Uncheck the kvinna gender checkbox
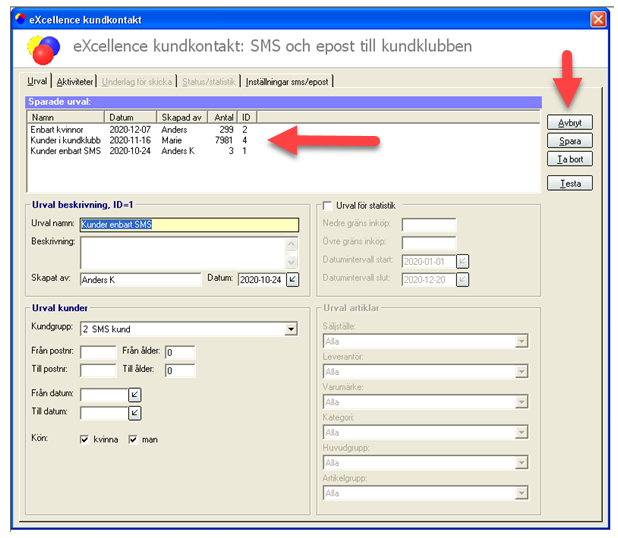 click(84, 439)
